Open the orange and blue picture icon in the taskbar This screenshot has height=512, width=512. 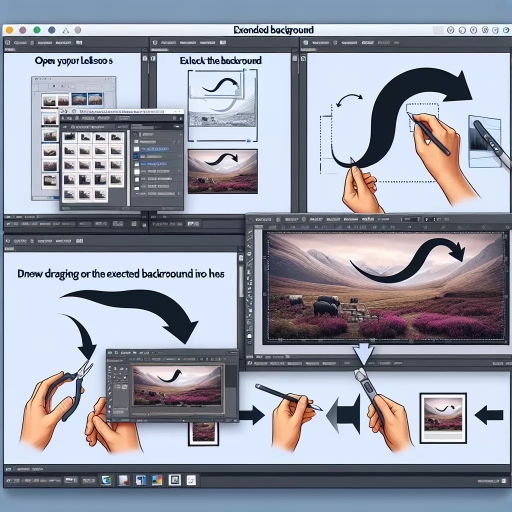[157, 480]
